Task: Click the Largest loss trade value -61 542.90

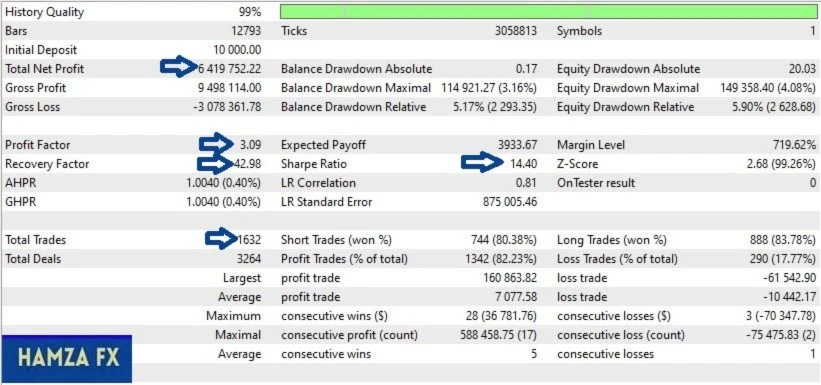Action: 788,278
